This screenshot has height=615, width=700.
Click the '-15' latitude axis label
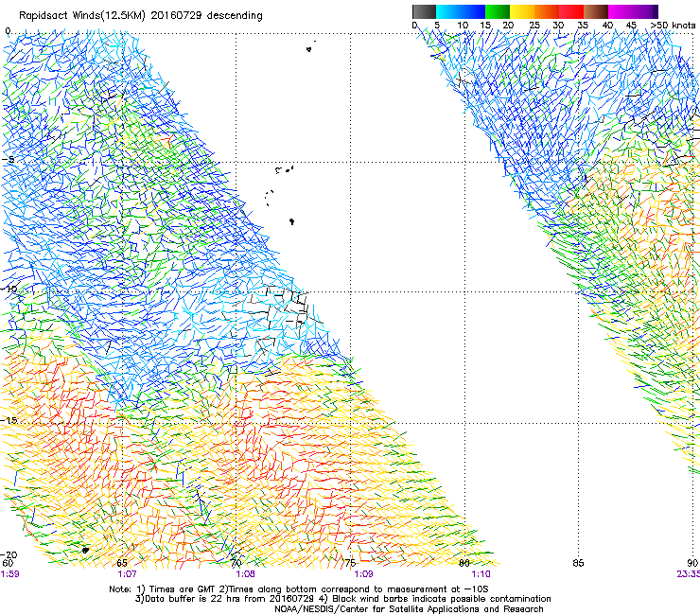[9, 421]
